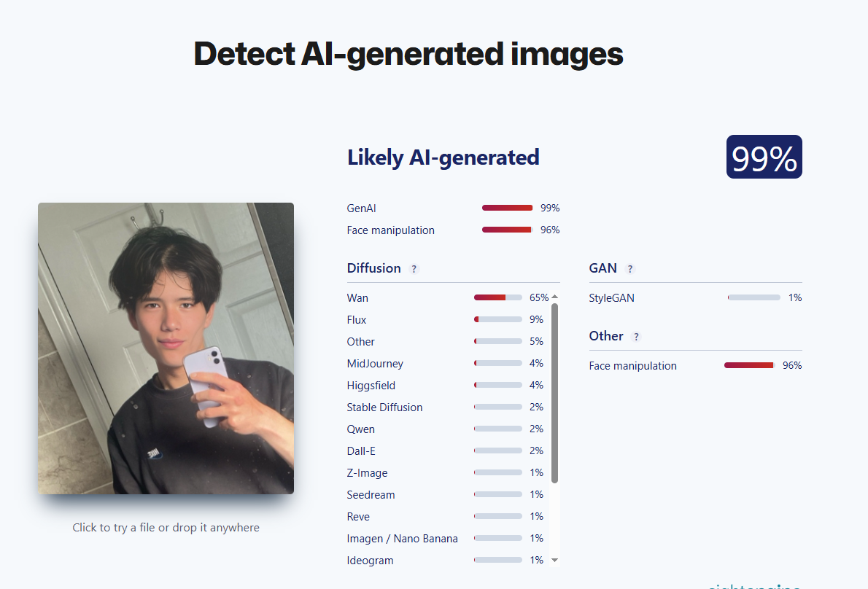868x589 pixels.
Task: Click the StyleGAN row under GAN
Action: point(695,297)
